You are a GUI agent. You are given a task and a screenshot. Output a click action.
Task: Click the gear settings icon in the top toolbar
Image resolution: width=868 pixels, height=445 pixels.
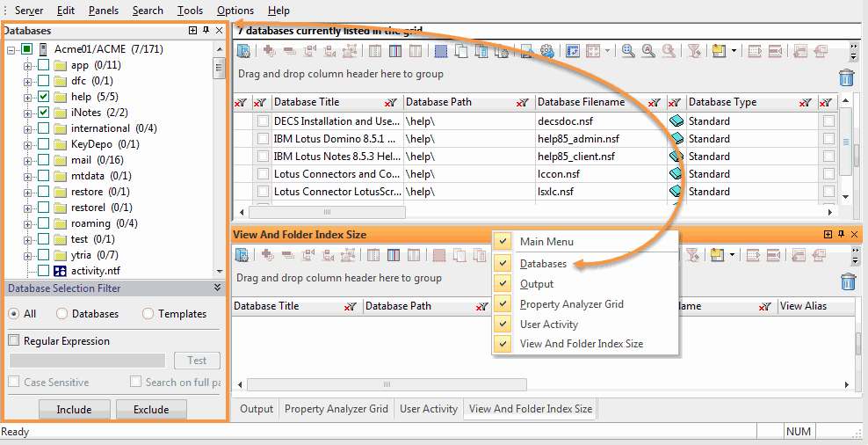click(x=547, y=51)
